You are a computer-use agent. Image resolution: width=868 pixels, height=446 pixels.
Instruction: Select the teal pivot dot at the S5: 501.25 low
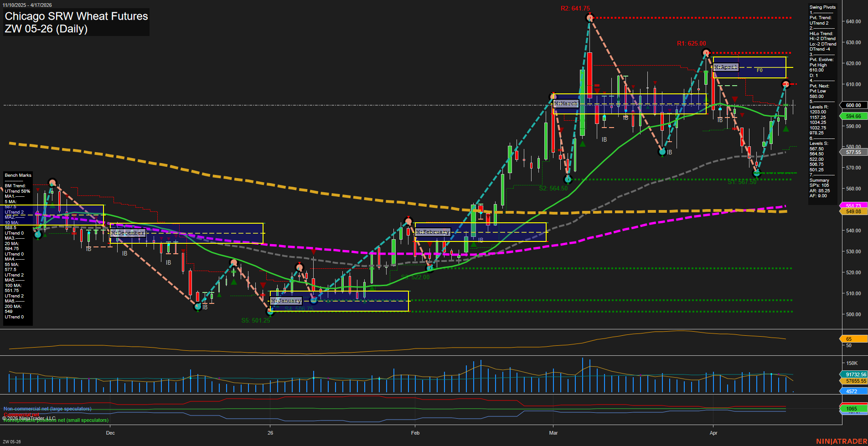pos(270,312)
